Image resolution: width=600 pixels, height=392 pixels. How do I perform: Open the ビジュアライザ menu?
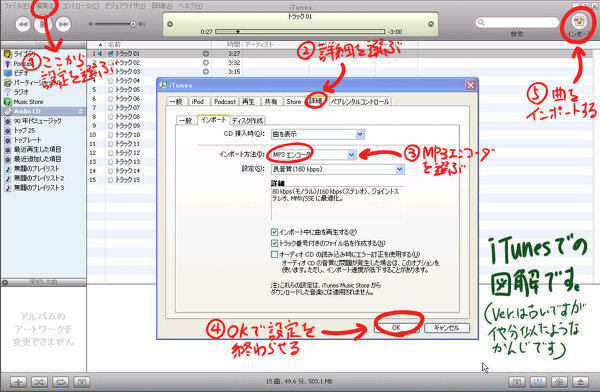tap(126, 6)
